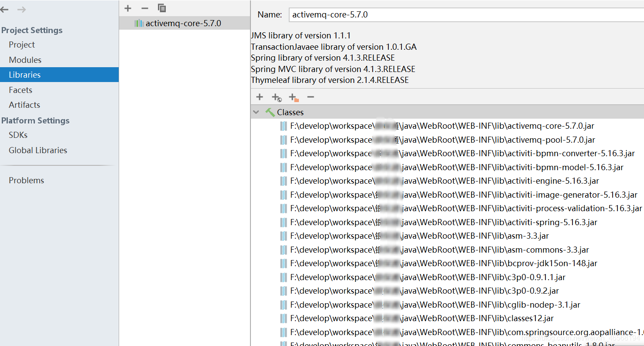This screenshot has width=644, height=346.
Task: Copy the selected library
Action: click(x=162, y=8)
